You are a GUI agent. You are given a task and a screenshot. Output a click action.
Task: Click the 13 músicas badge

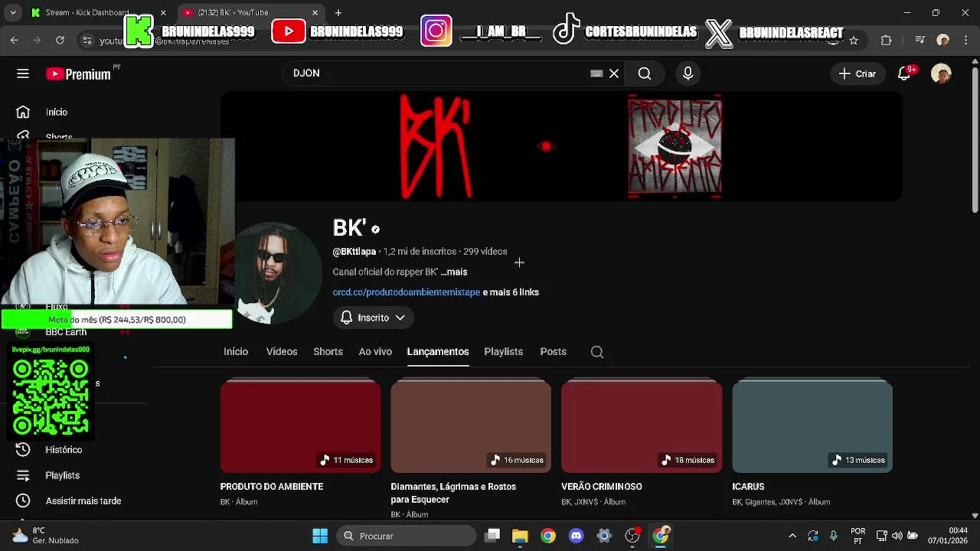pyautogui.click(x=859, y=460)
